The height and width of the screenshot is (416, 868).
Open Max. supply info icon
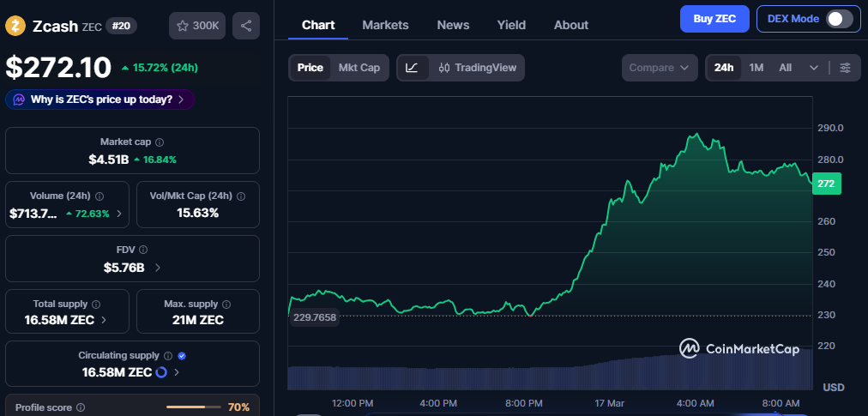(226, 304)
